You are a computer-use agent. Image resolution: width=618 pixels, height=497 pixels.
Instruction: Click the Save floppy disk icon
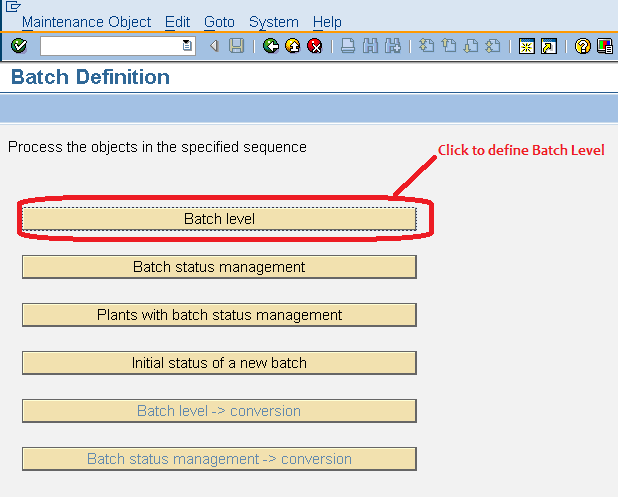pos(236,46)
